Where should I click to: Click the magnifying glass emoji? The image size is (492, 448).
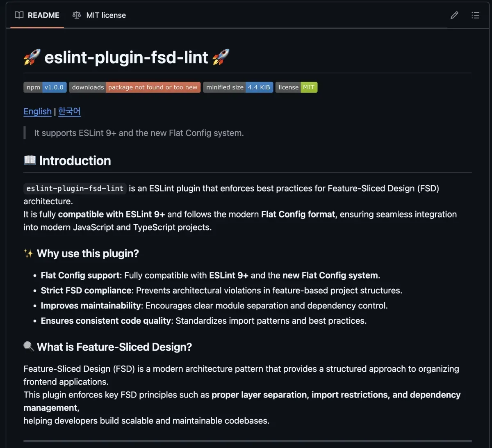pos(29,347)
